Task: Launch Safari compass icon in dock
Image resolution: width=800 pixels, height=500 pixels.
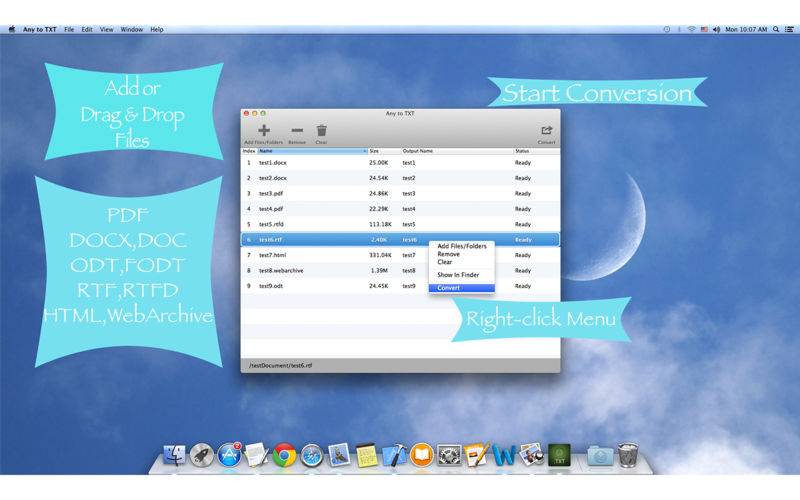Action: pyautogui.click(x=312, y=455)
